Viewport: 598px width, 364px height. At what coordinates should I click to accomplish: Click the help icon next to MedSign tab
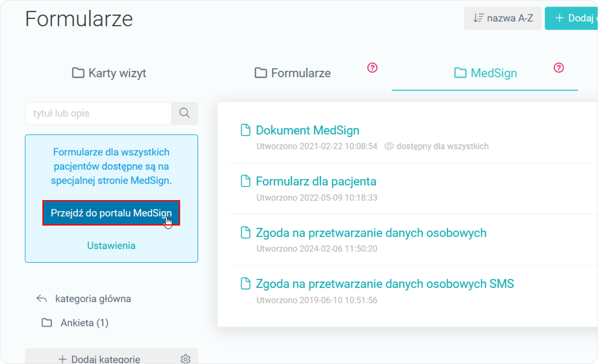coord(559,68)
